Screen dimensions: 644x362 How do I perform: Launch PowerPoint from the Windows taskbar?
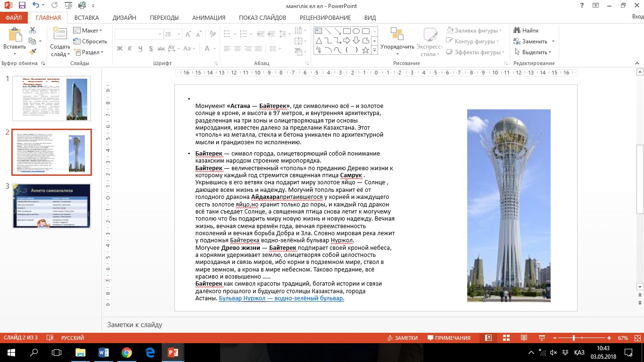[x=171, y=352]
